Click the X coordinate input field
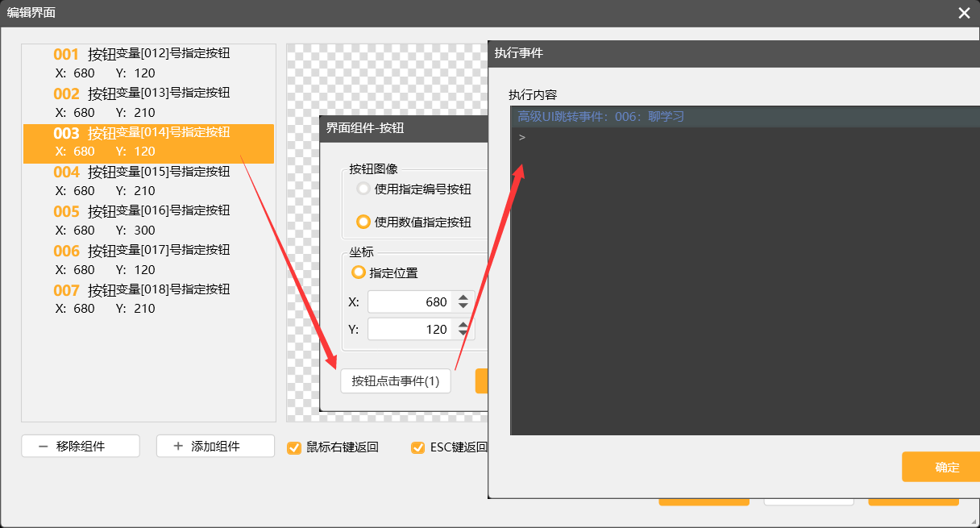 click(411, 302)
